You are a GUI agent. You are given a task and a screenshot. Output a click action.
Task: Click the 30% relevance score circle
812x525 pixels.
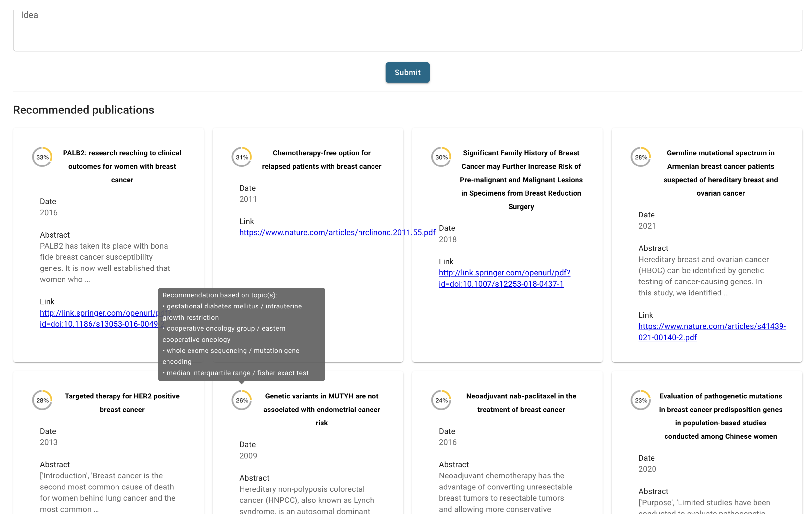tap(441, 157)
